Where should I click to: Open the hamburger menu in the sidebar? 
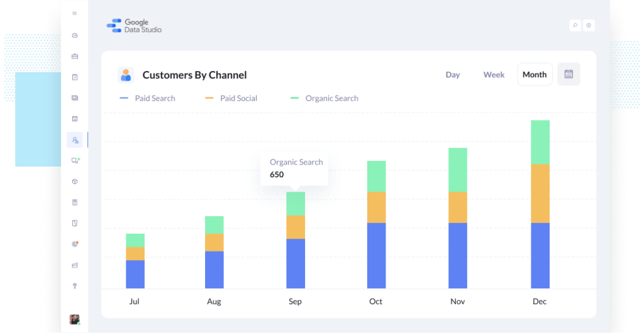point(74,14)
